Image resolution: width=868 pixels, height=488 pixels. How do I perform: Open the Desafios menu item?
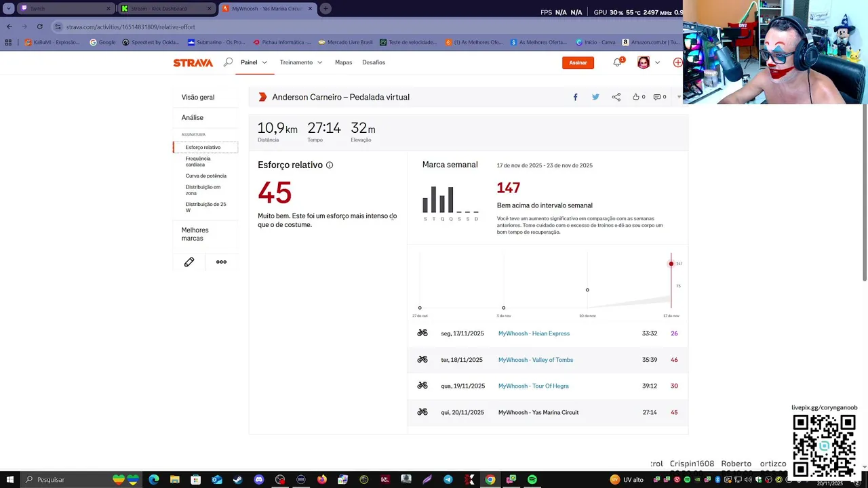point(374,62)
